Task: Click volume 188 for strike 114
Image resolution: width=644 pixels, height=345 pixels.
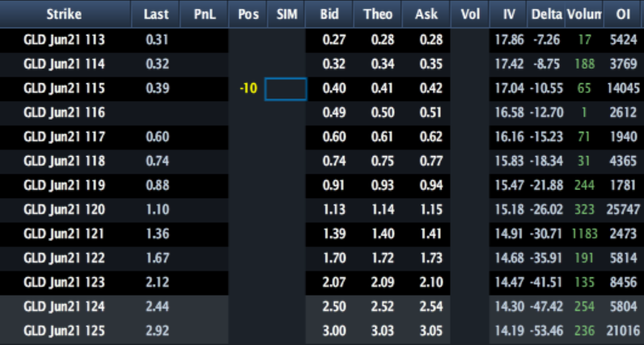Action: 584,65
